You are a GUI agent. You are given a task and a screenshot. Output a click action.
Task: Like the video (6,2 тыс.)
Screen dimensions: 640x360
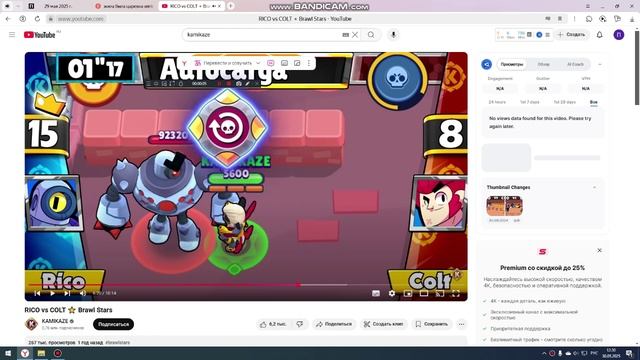coord(273,324)
